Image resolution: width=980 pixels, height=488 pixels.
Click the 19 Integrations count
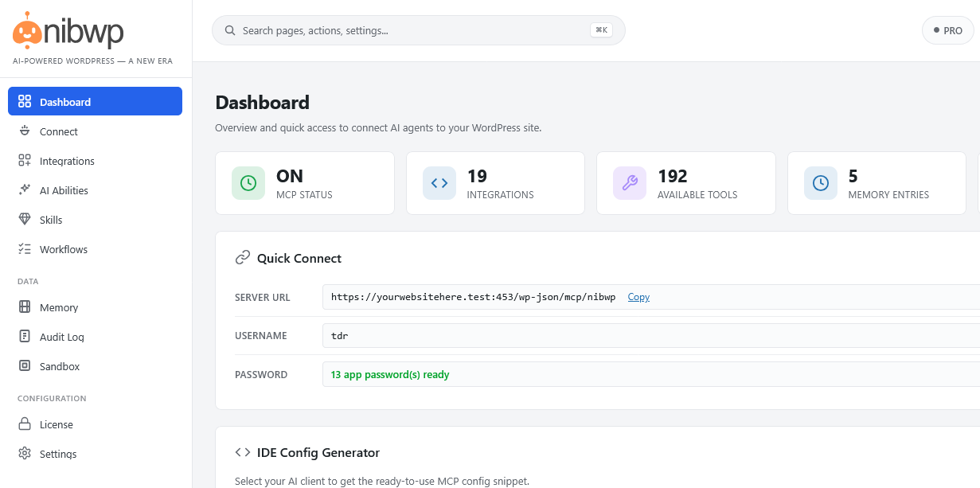tap(477, 176)
